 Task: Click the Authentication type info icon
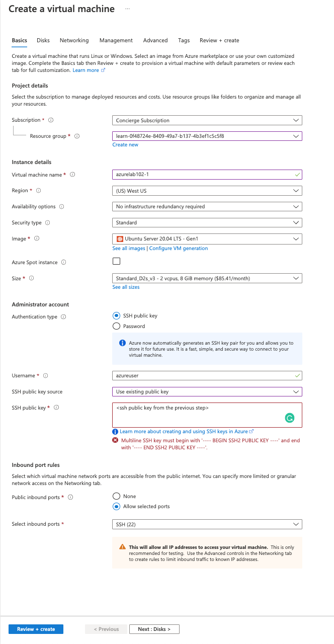[x=63, y=317]
